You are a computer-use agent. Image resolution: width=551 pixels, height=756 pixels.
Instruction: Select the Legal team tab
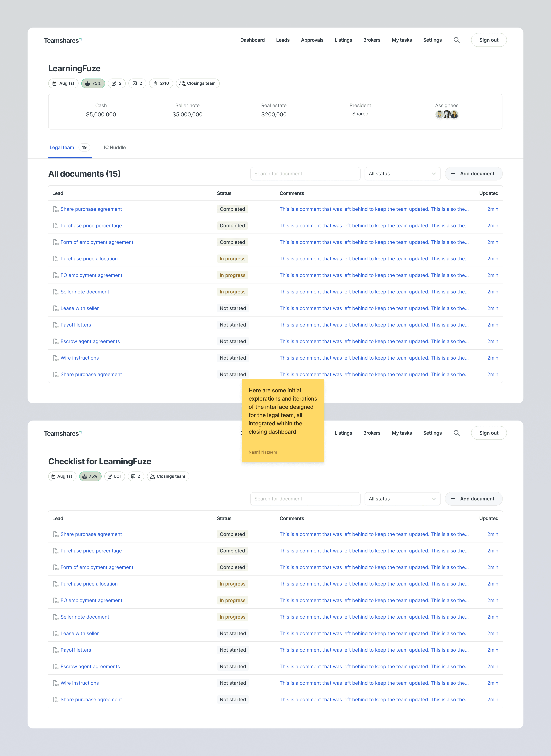click(62, 147)
